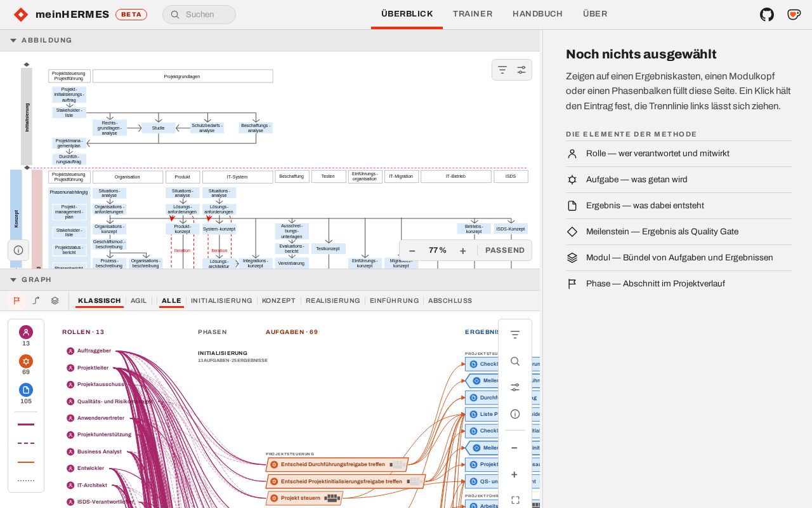Open the GitHub repository icon

point(767,15)
